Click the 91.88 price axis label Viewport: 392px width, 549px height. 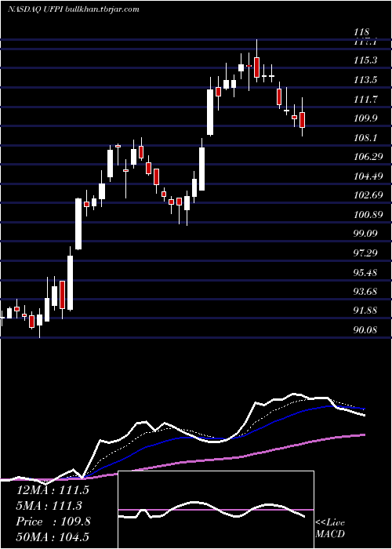click(365, 311)
